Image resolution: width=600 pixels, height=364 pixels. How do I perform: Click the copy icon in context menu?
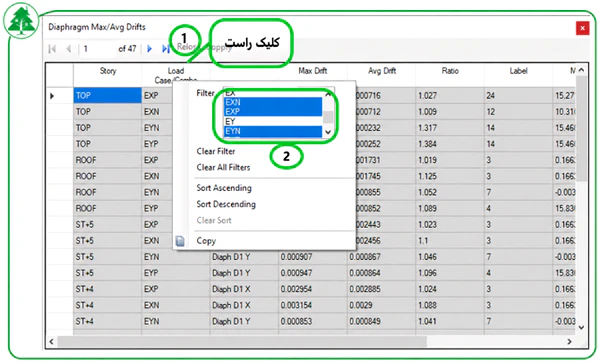180,241
